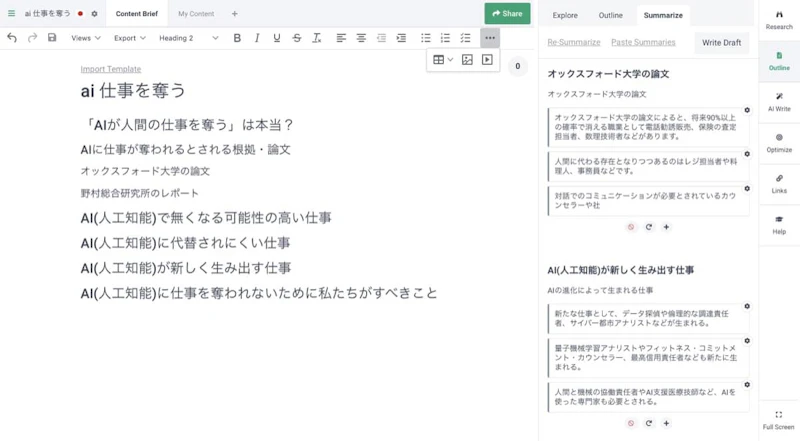800x441 pixels.
Task: Open the hamburger menu icon
Action: pos(11,14)
